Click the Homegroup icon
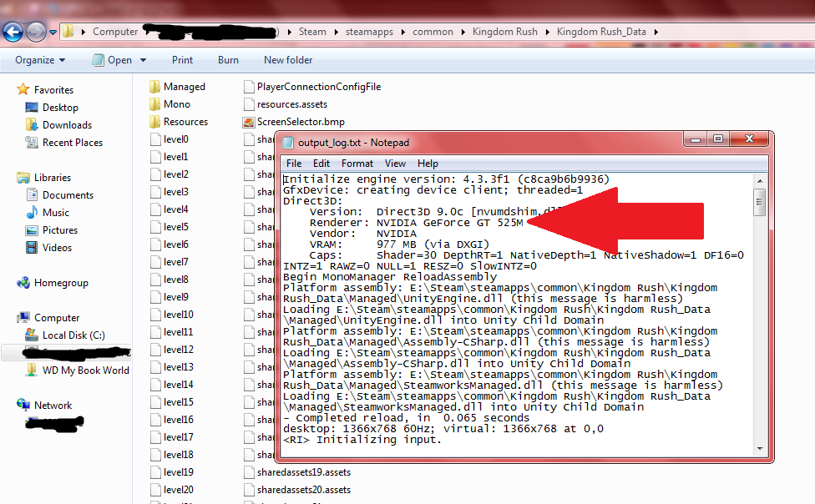 [x=23, y=283]
